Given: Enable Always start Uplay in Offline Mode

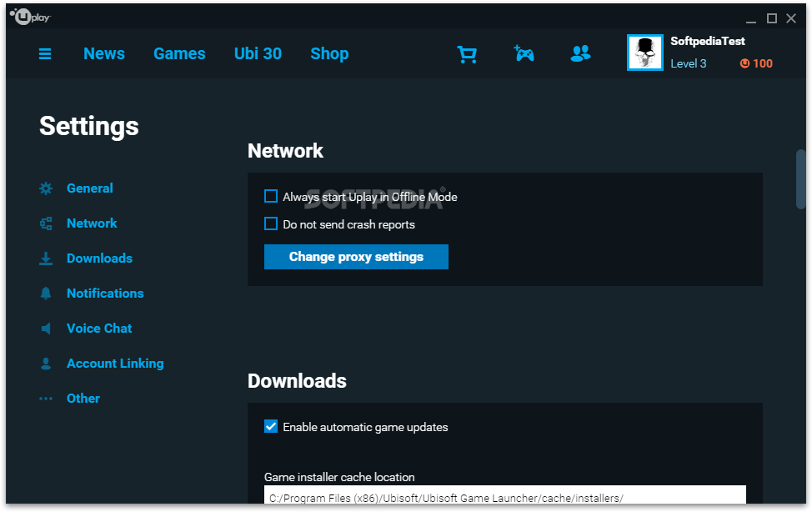Looking at the screenshot, I should 271,197.
